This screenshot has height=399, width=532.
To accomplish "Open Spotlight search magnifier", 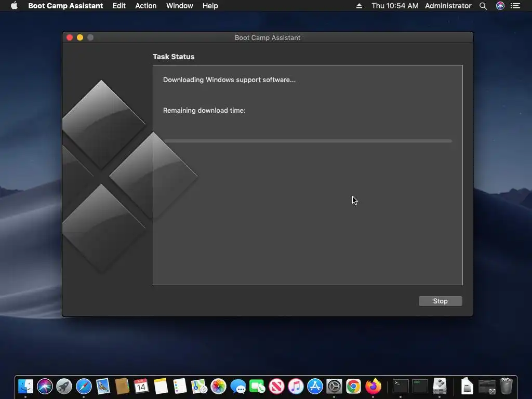I will point(483,6).
